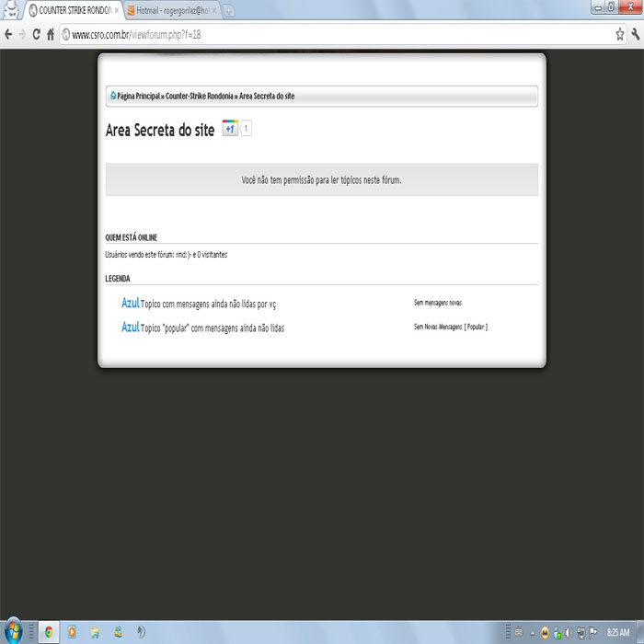Click the Chrome taskbar icon

pyautogui.click(x=49, y=632)
